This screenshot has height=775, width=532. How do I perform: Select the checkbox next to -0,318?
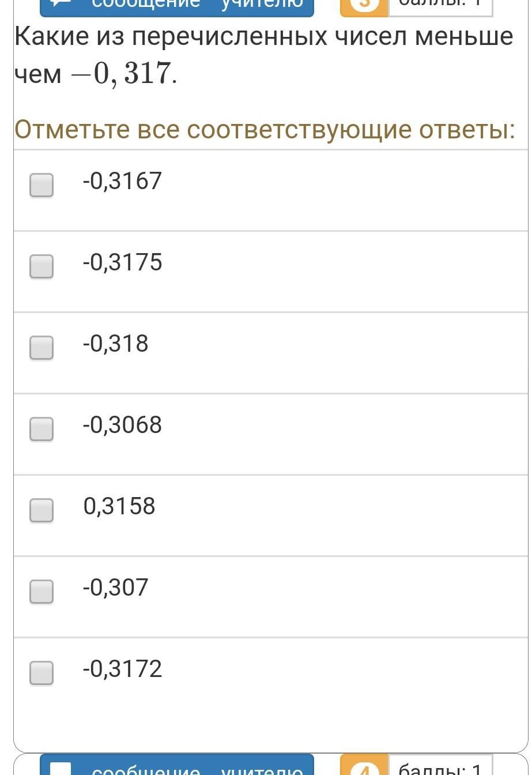[41, 348]
